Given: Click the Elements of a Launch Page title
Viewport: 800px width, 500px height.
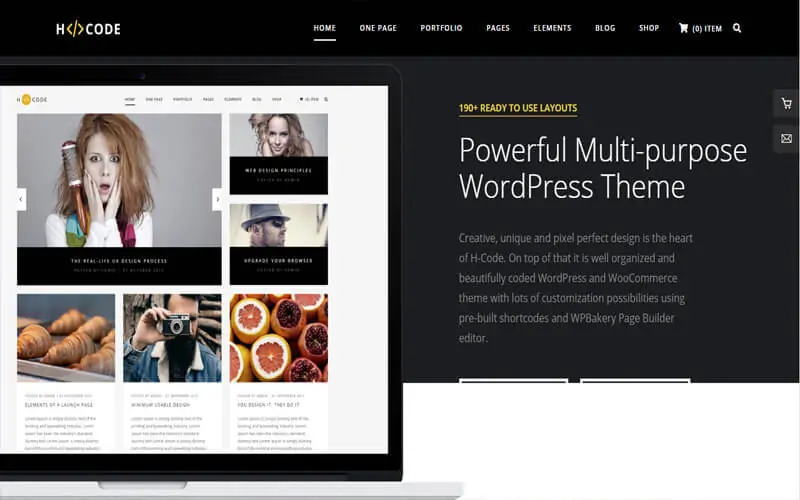Looking at the screenshot, I should tap(59, 405).
